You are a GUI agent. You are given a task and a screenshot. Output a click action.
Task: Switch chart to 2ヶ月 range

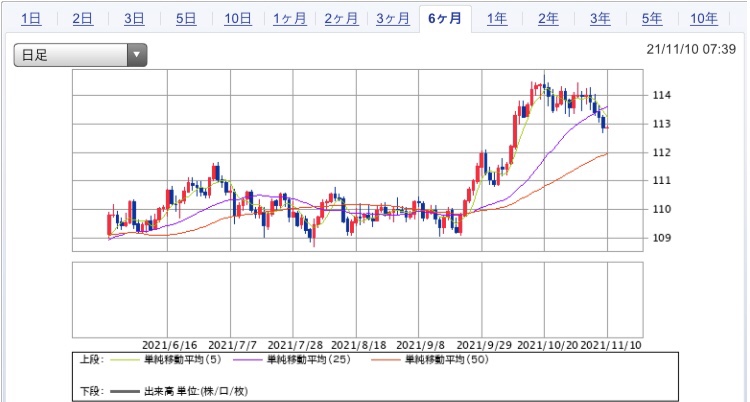point(342,19)
